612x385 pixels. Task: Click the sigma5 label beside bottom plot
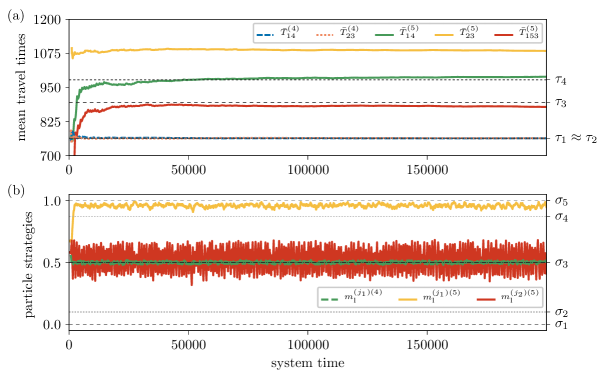tap(561, 201)
